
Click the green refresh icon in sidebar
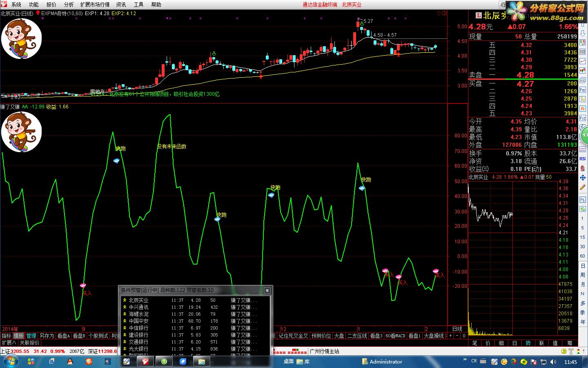[583, 209]
